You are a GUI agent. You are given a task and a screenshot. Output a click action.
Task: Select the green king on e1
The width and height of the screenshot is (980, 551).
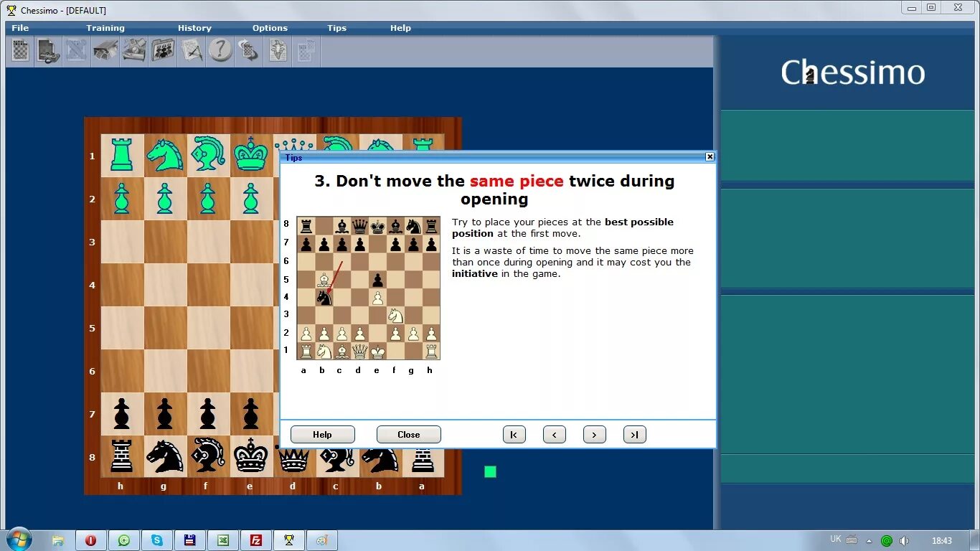point(251,155)
